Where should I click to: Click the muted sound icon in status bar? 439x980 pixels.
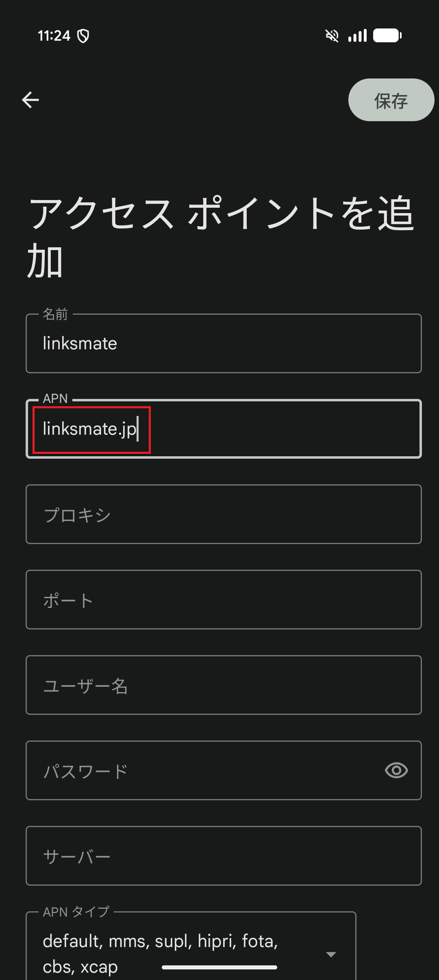[332, 36]
